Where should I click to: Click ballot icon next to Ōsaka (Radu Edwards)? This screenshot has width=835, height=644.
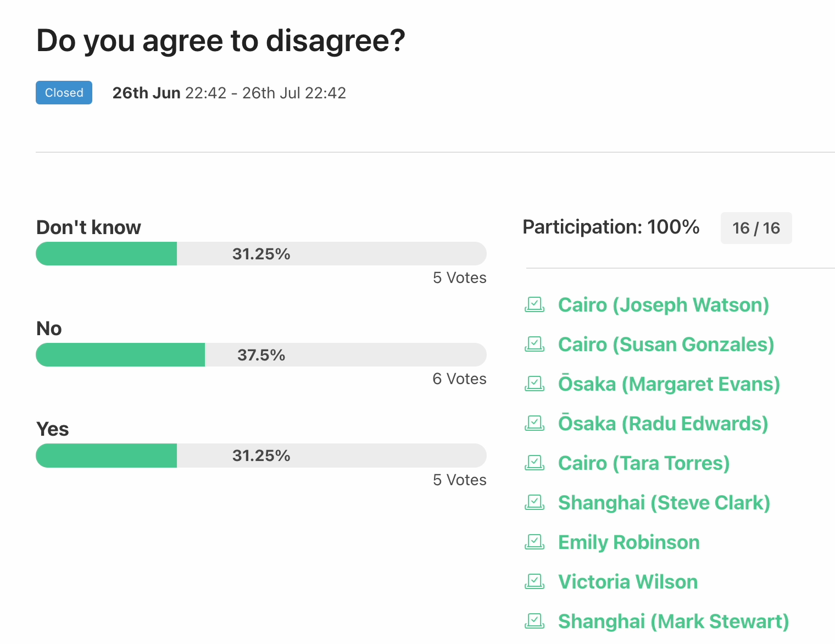click(535, 424)
